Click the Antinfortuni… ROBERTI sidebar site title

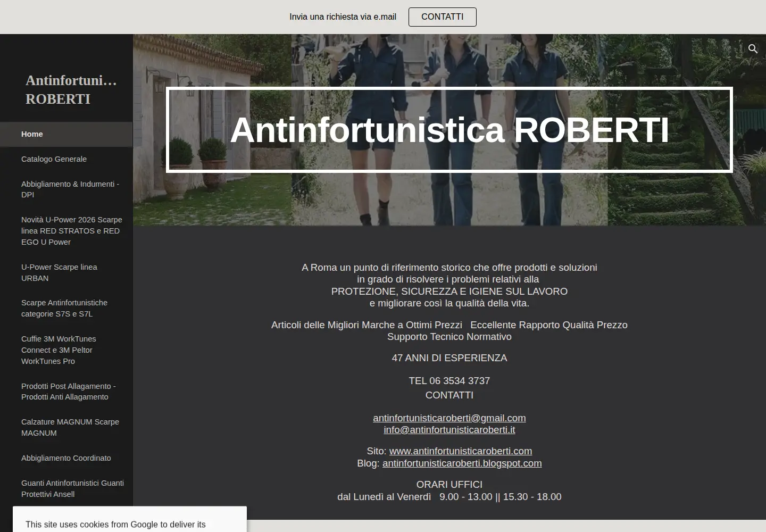point(71,89)
